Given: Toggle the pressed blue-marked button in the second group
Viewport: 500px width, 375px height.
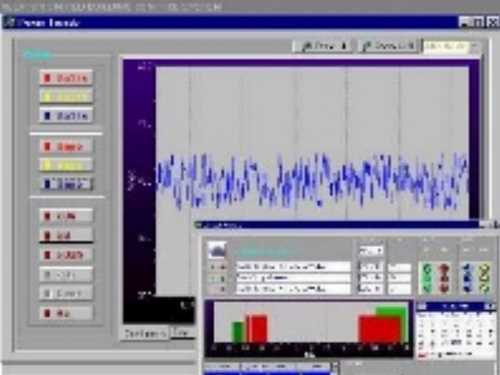Looking at the screenshot, I should 66,184.
